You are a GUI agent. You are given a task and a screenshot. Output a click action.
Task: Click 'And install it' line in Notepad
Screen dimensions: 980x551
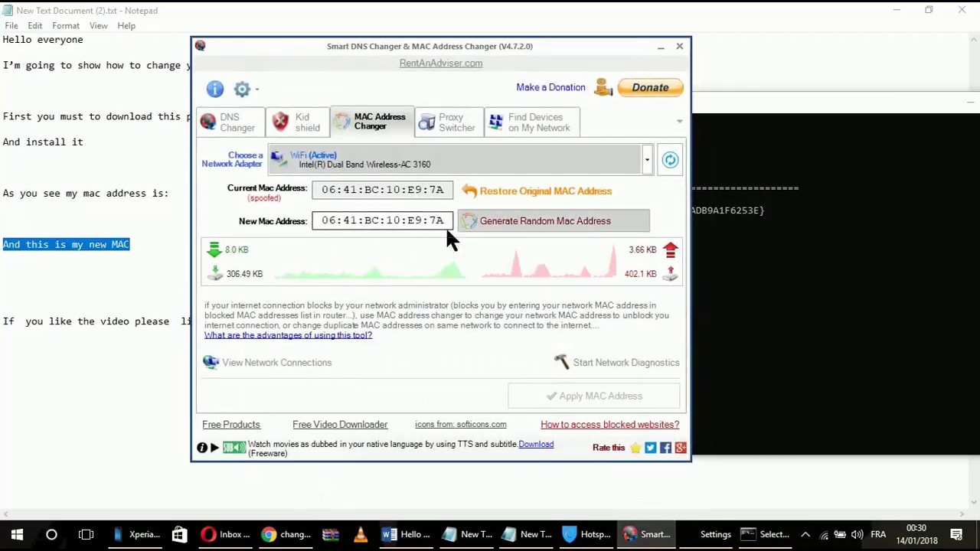[x=43, y=142]
